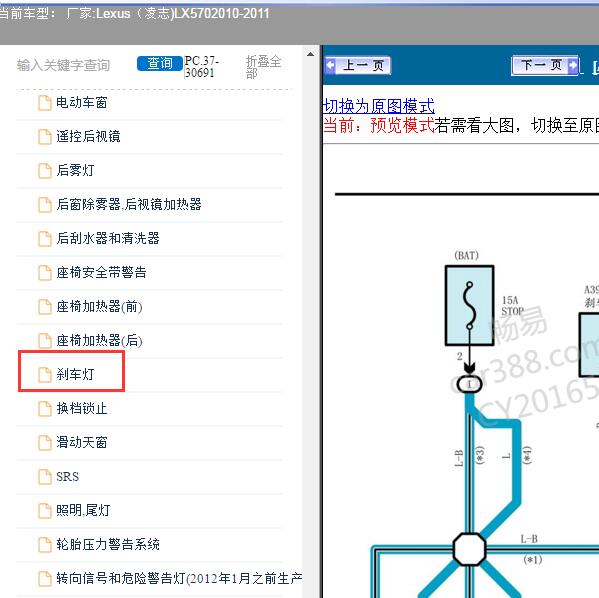Click the page icon beside 轮胎压力警告系统
This screenshot has width=599, height=598.
[x=45, y=545]
